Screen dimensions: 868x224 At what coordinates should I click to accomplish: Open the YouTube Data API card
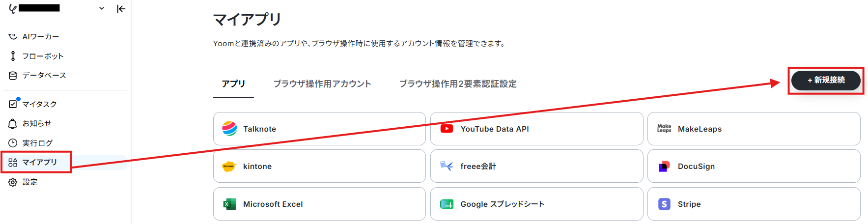[x=536, y=129]
